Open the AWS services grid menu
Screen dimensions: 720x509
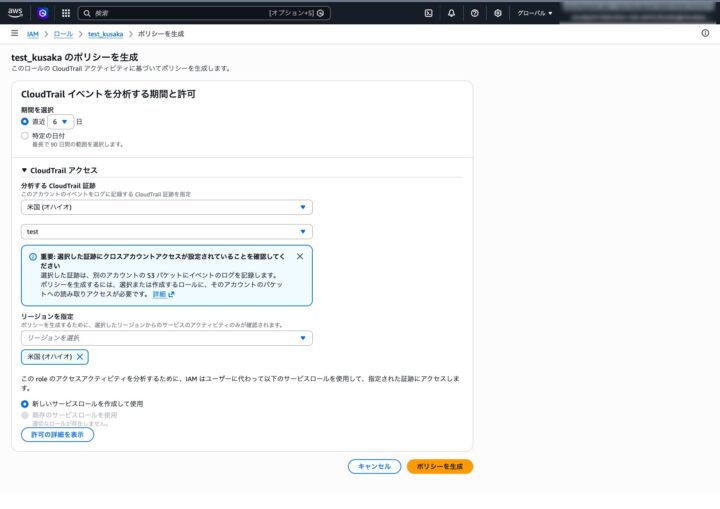[66, 13]
